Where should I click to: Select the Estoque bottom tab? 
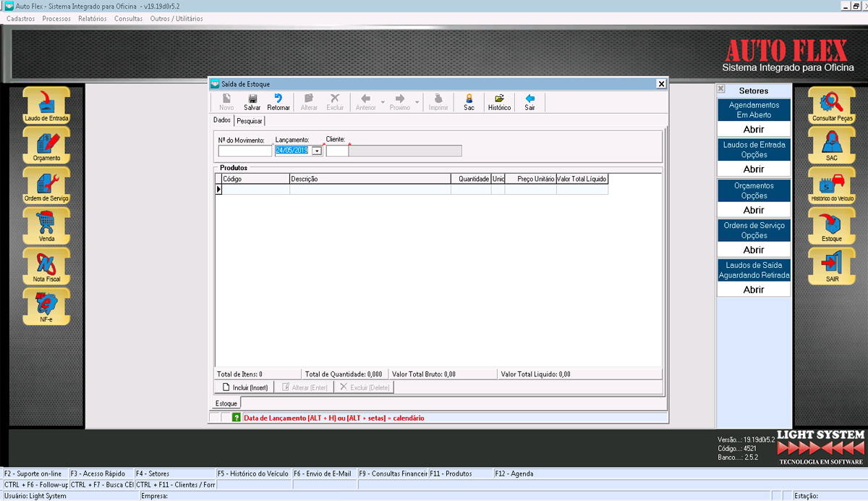pyautogui.click(x=226, y=403)
